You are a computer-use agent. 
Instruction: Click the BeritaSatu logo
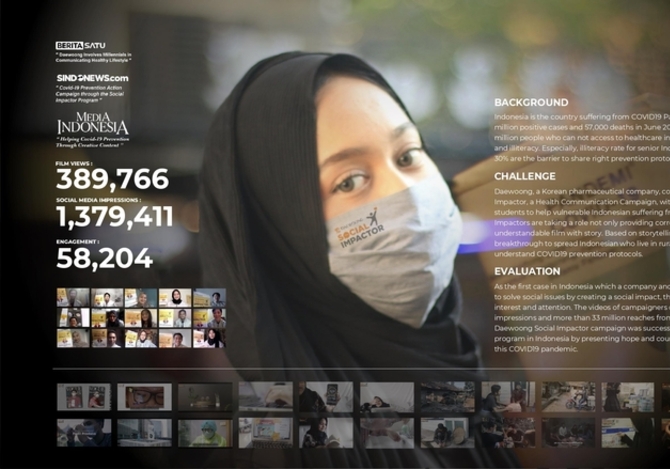click(80, 45)
